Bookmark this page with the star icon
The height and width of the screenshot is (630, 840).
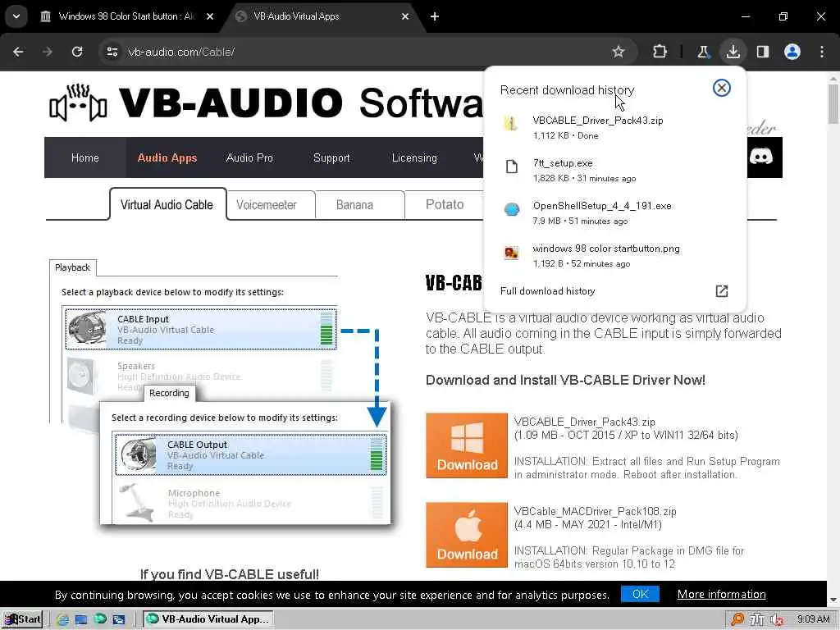pos(619,52)
